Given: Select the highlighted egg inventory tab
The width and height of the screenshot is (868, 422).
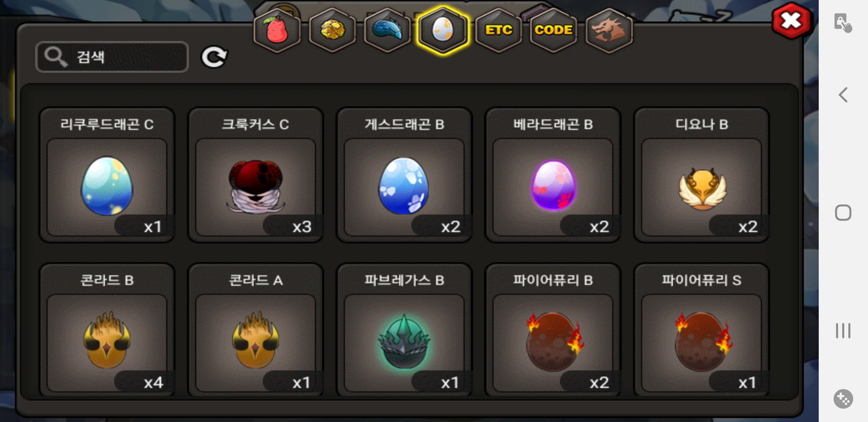Looking at the screenshot, I should click(443, 30).
